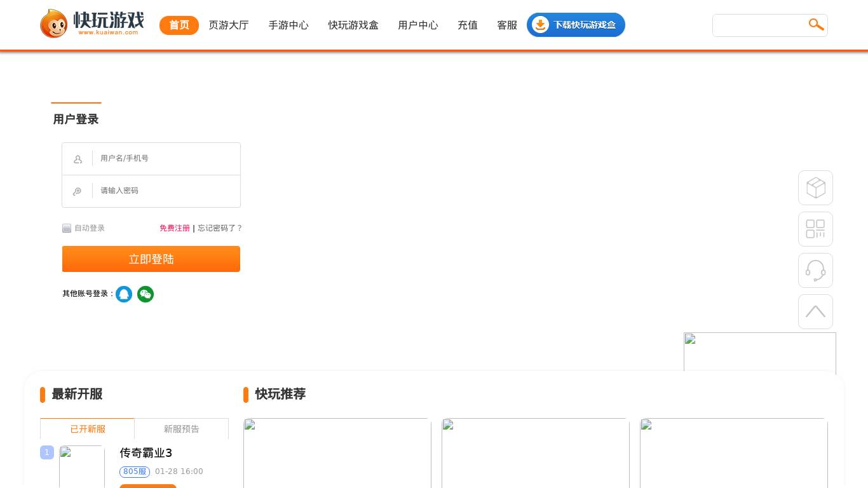Click the game box icon in side panel
The height and width of the screenshot is (488, 868).
pyautogui.click(x=815, y=187)
